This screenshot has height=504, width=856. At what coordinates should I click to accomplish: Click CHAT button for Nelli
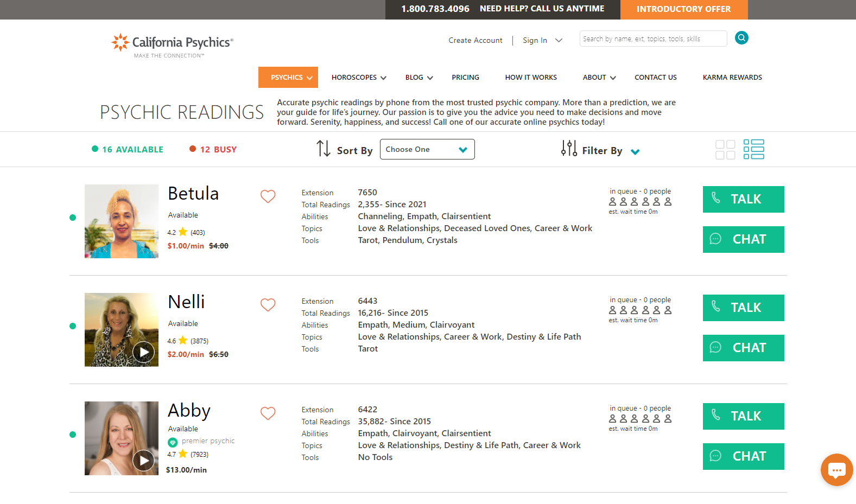click(743, 348)
